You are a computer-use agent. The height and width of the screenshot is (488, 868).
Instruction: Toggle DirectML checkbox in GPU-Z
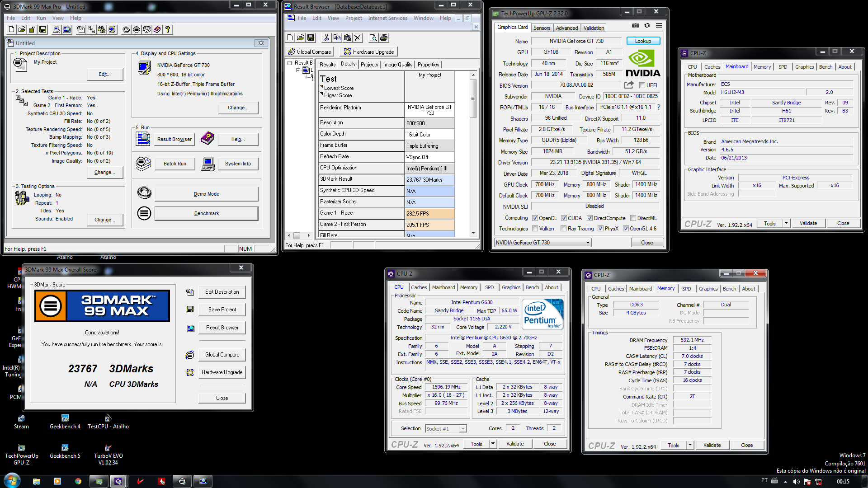tap(633, 218)
